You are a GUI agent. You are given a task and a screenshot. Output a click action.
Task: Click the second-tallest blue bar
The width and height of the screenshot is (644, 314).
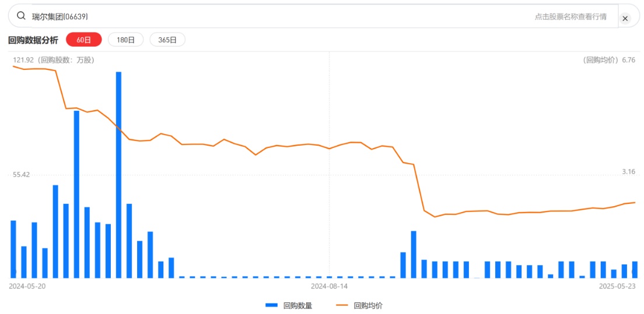(x=76, y=194)
